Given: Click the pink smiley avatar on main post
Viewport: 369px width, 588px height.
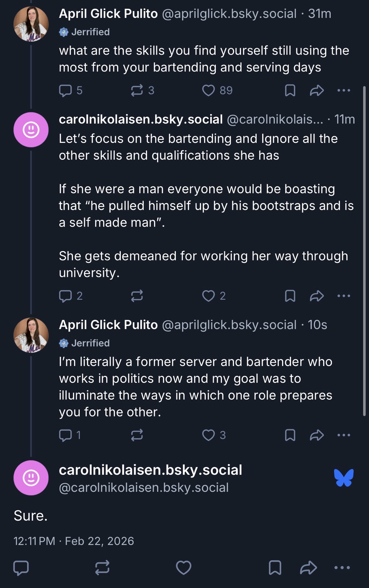Looking at the screenshot, I should coord(31,478).
